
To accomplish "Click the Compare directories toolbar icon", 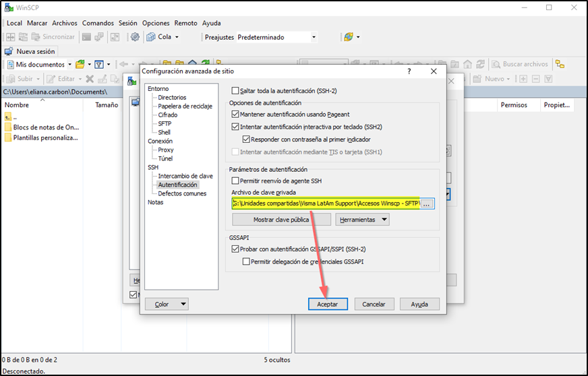I will point(11,37).
